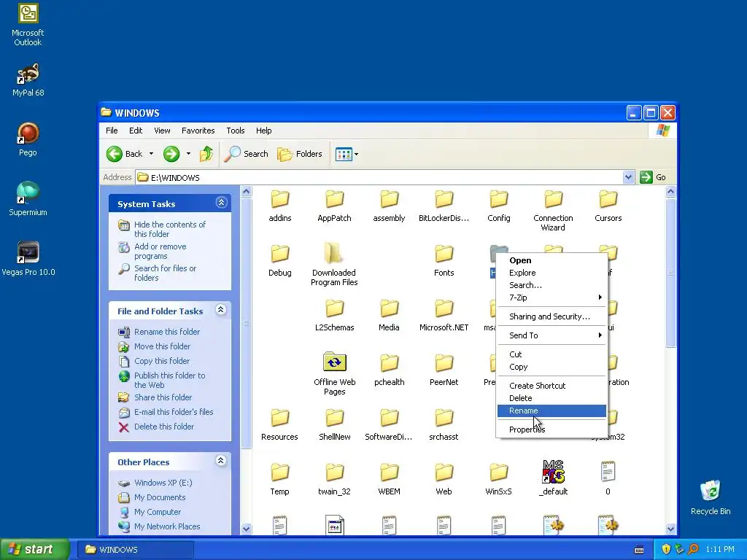Viewport: 747px width, 560px height.
Task: Open Microsoft Outlook desktop icon
Action: pos(28,25)
